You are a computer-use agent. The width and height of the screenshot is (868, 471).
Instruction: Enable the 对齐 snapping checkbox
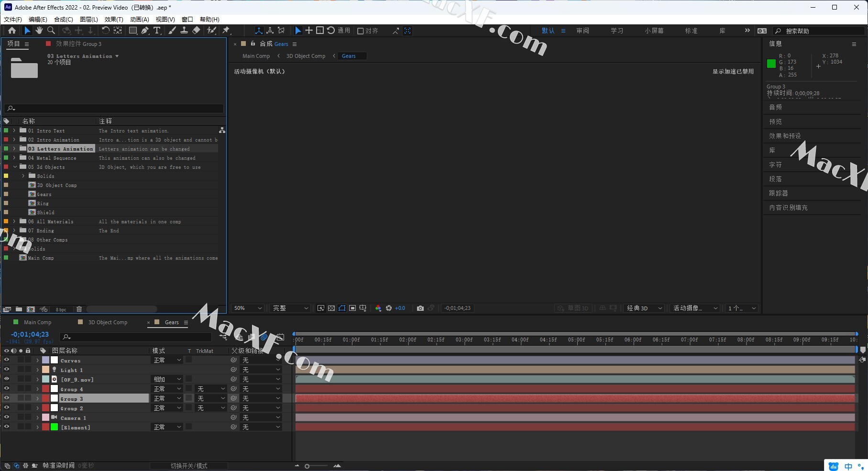361,31
